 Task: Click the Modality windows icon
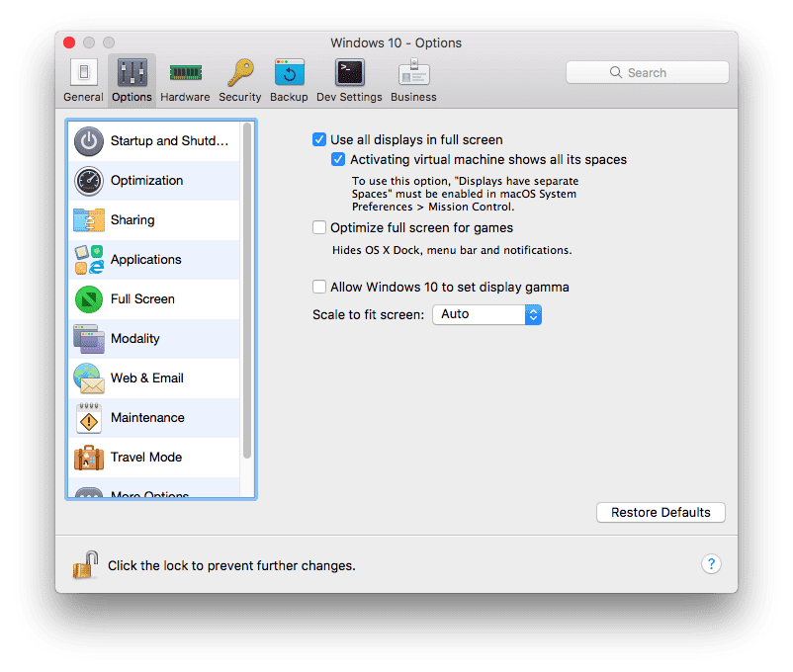[89, 339]
